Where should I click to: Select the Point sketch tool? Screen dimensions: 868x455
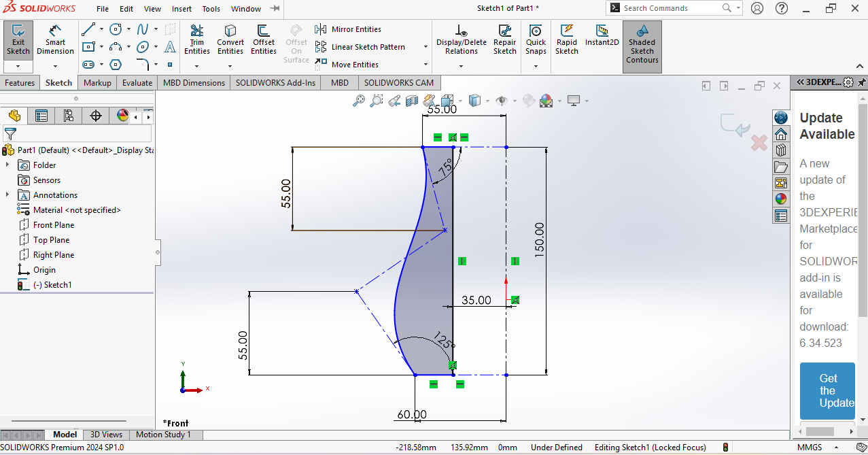(170, 65)
